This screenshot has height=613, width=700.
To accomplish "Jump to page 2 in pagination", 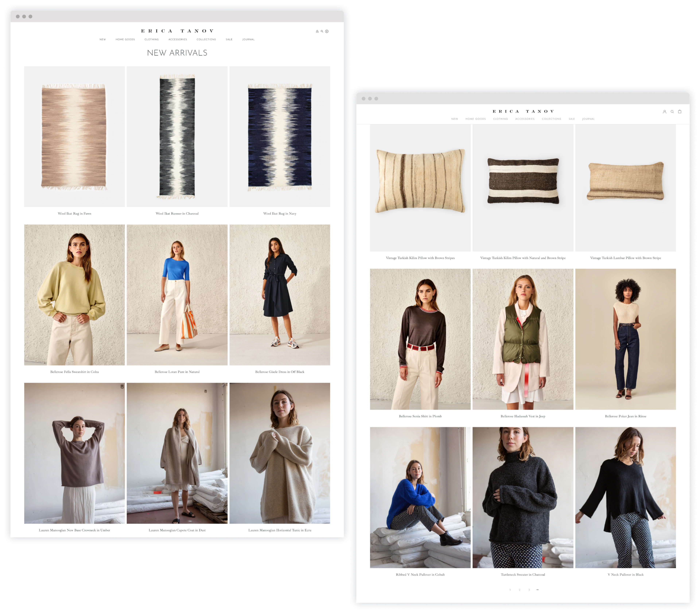I will coord(520,590).
